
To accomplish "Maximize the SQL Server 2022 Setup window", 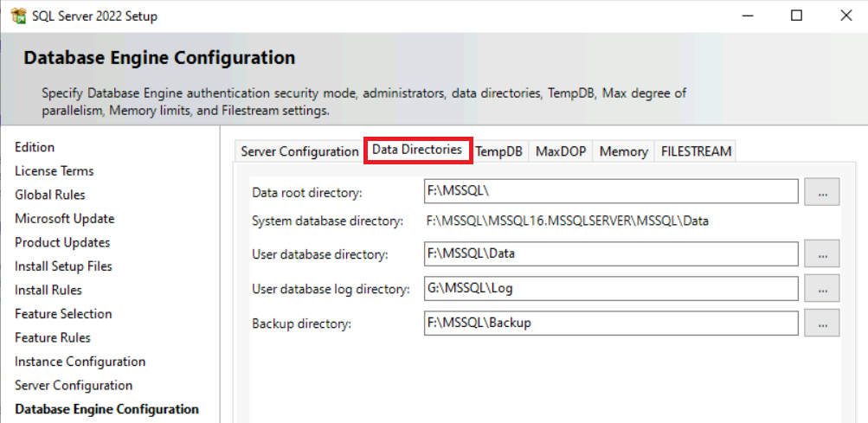I will pos(796,16).
